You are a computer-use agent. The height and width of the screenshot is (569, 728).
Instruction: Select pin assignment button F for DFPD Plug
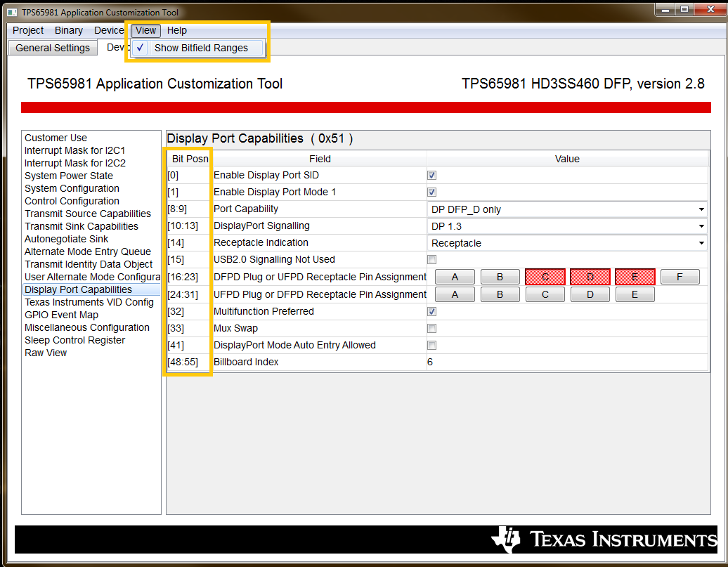point(680,277)
